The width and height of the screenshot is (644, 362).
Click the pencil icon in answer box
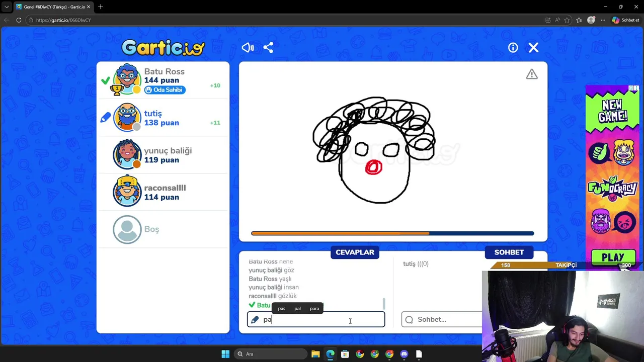pos(255,320)
